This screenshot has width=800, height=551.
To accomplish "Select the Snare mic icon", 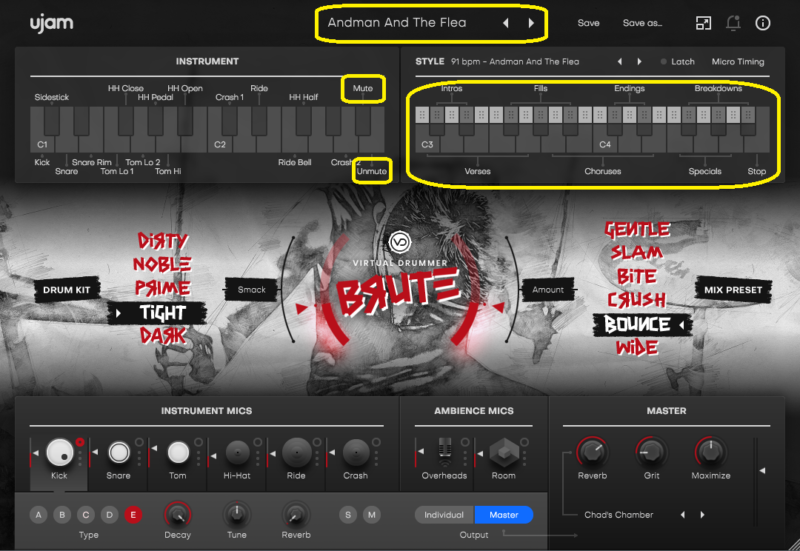I will pyautogui.click(x=119, y=453).
